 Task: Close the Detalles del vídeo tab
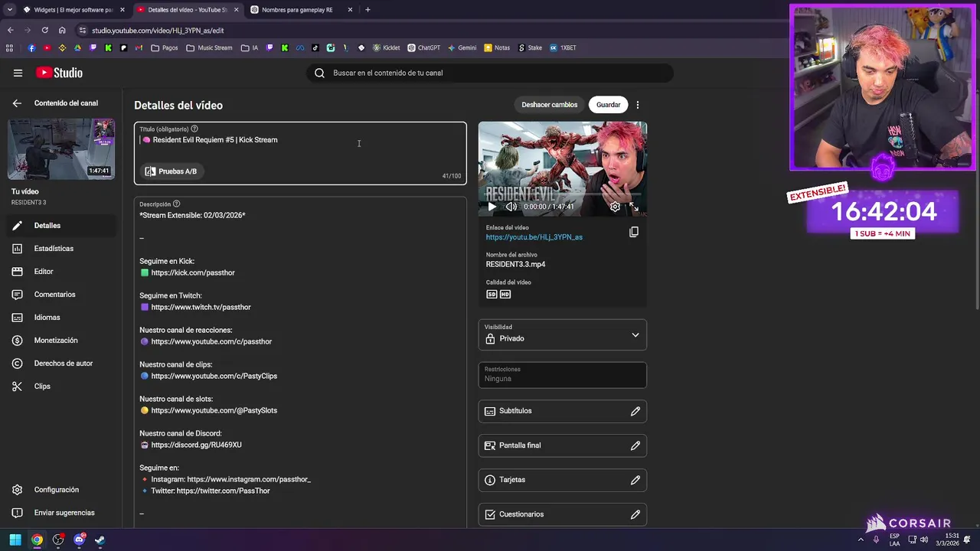tap(236, 10)
